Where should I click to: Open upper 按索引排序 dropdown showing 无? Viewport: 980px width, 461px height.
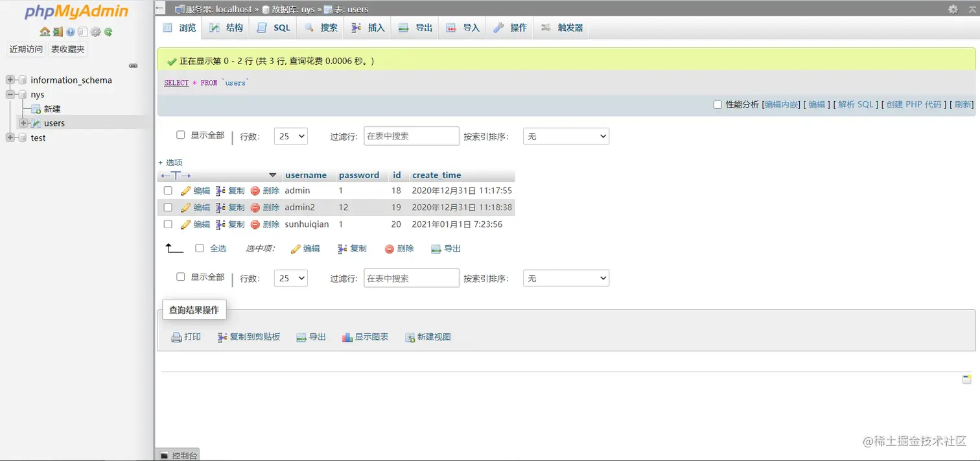coord(566,136)
